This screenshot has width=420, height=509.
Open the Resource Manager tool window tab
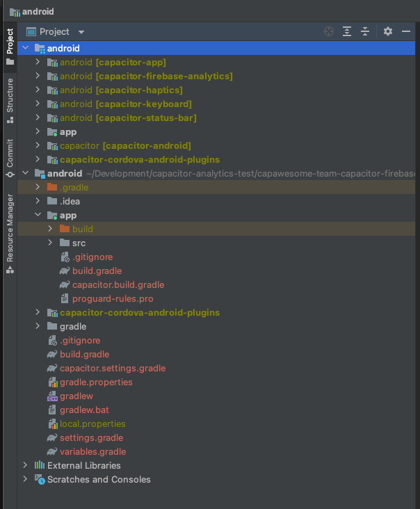tap(10, 234)
